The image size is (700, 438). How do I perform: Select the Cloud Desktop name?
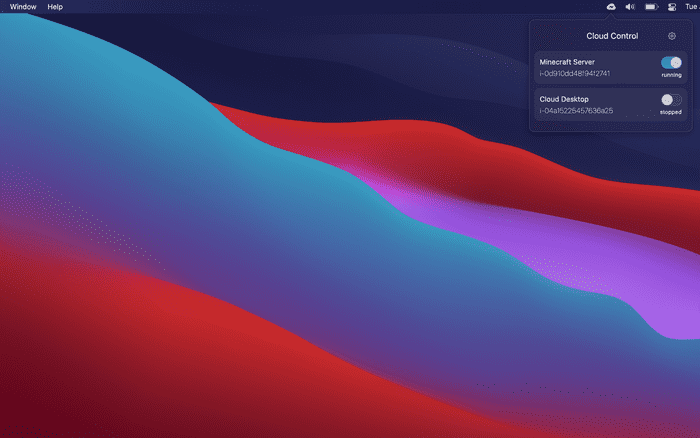[x=564, y=99]
